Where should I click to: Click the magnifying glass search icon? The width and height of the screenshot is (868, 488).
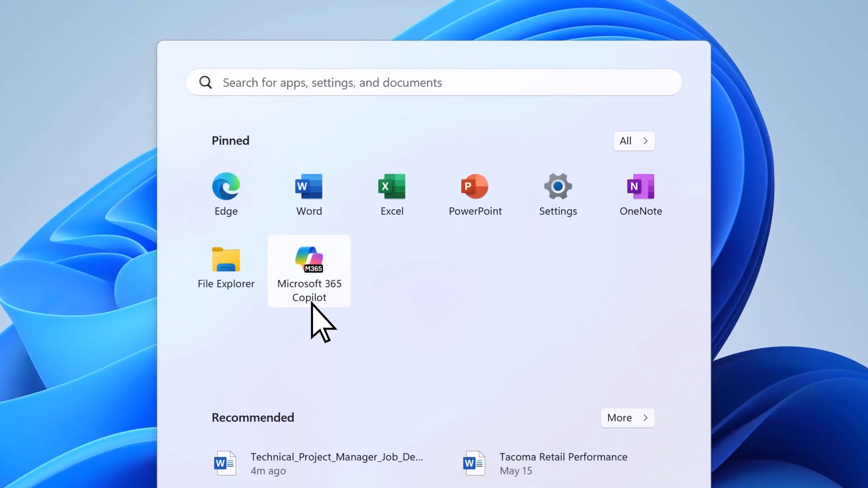[x=206, y=82]
